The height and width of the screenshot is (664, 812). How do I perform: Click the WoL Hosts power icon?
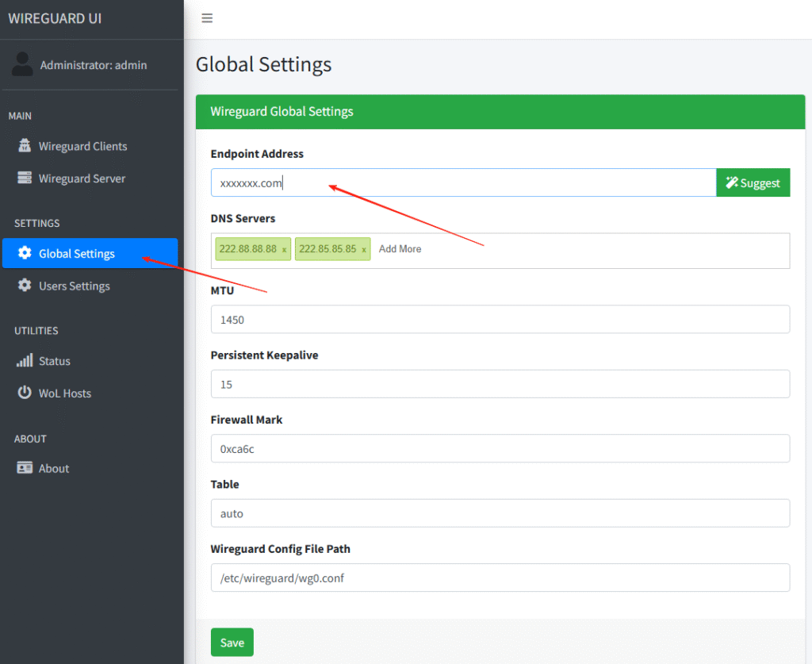click(25, 393)
